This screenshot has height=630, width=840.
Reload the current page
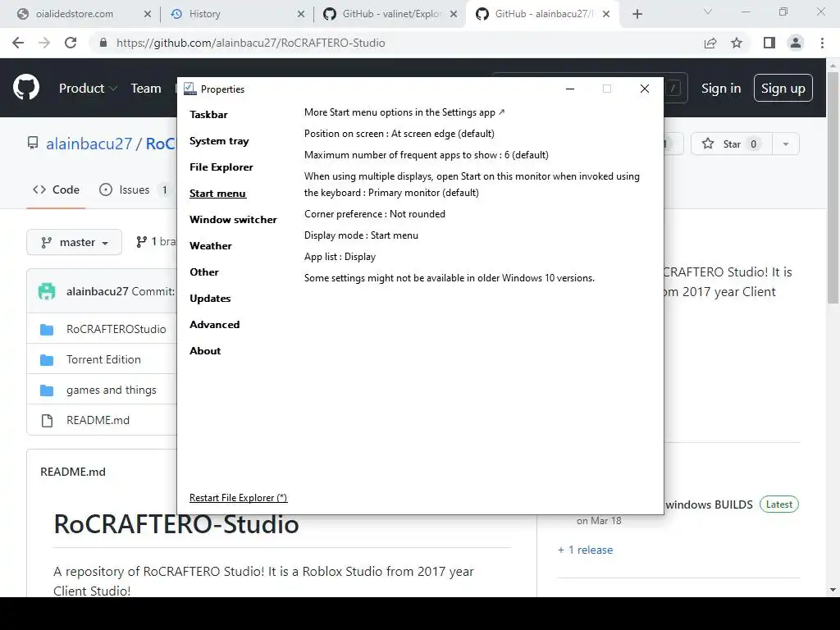tap(71, 43)
